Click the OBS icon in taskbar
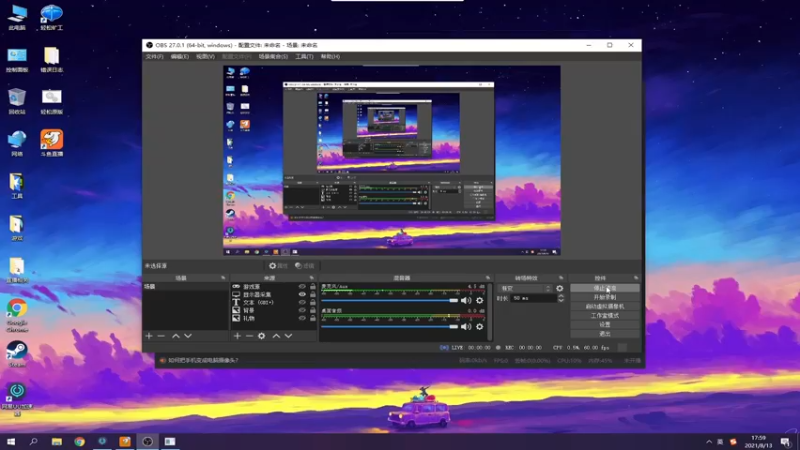Screen dimensions: 800x450 [x=147, y=441]
